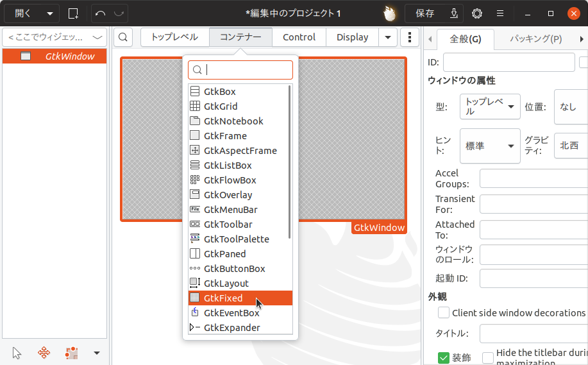
Task: Click the Accel Groups field
Action: tap(533, 178)
